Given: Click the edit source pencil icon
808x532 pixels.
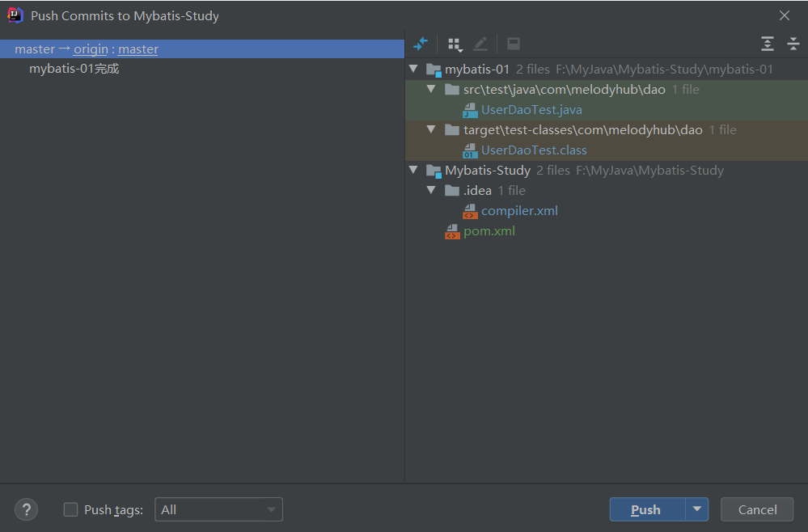Looking at the screenshot, I should tap(480, 44).
